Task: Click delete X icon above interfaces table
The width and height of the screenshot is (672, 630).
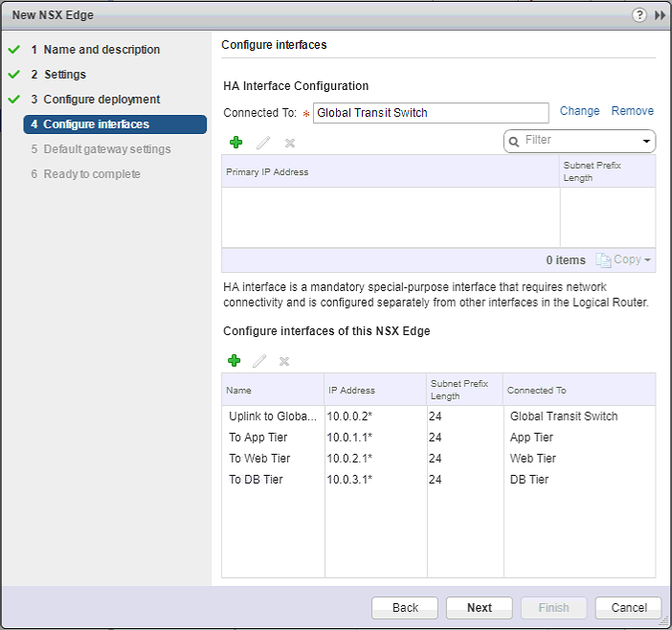Action: pyautogui.click(x=283, y=361)
